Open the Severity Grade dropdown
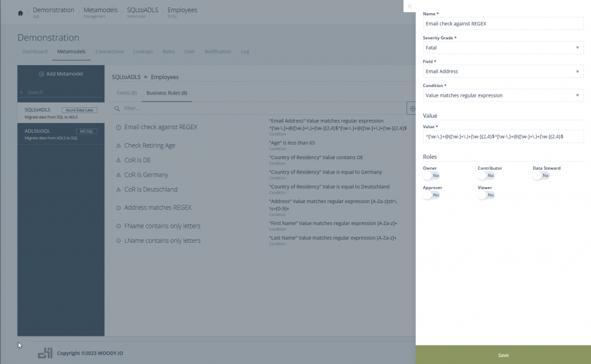Image resolution: width=591 pixels, height=364 pixels. point(503,48)
